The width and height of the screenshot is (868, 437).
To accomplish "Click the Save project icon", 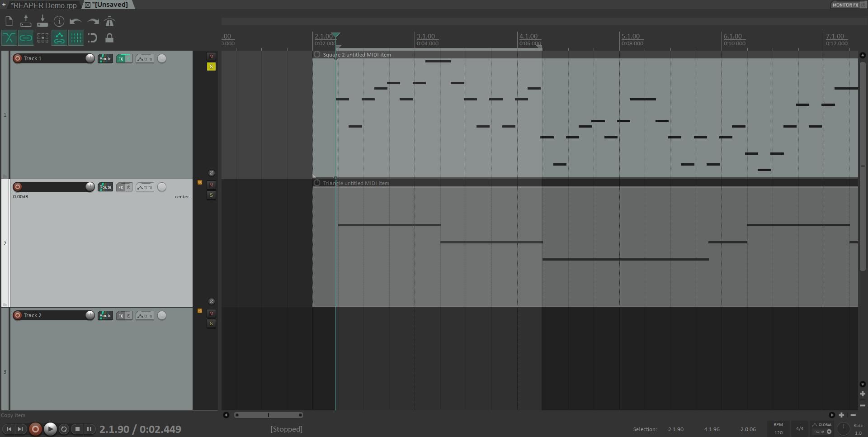I will coord(42,21).
